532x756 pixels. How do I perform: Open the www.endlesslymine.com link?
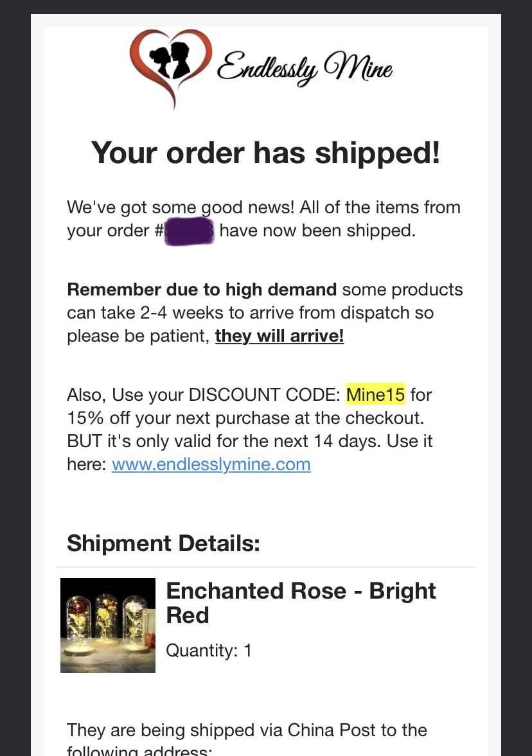(x=211, y=464)
